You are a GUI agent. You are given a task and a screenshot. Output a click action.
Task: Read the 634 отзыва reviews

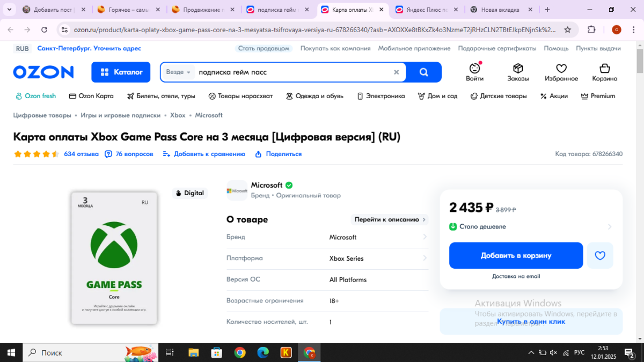click(81, 154)
